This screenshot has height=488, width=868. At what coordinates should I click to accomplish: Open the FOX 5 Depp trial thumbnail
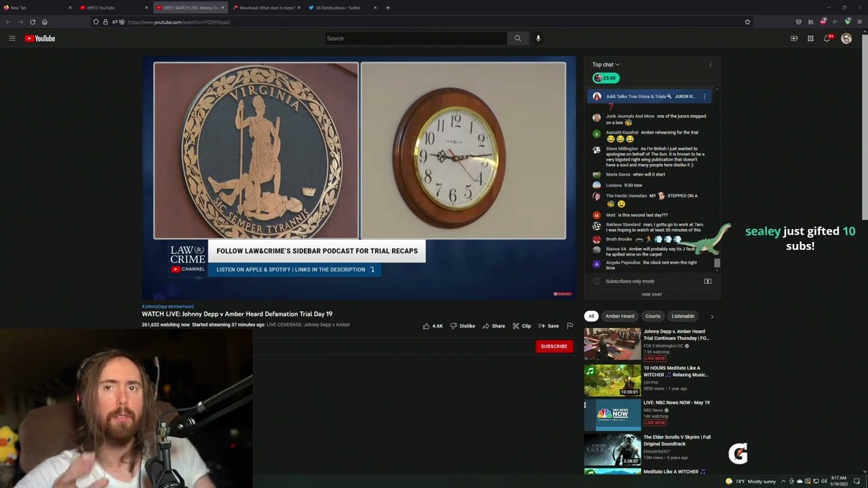pos(612,345)
